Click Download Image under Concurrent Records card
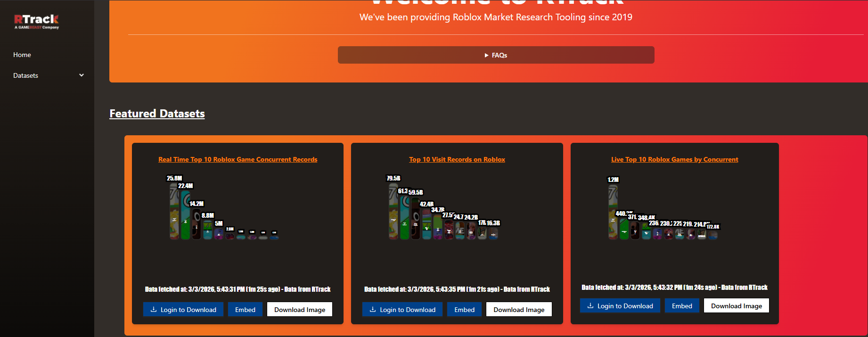This screenshot has height=337, width=868. 300,310
